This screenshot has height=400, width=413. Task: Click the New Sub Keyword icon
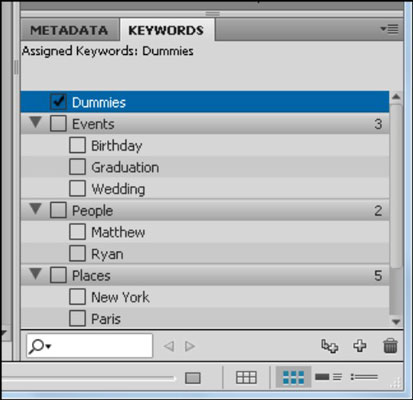pyautogui.click(x=329, y=346)
